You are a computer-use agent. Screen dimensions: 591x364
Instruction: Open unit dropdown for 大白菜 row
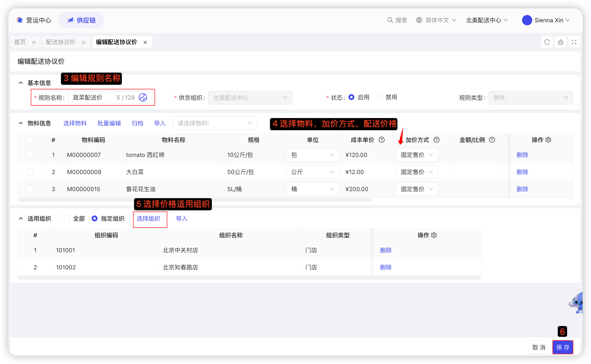(x=312, y=172)
